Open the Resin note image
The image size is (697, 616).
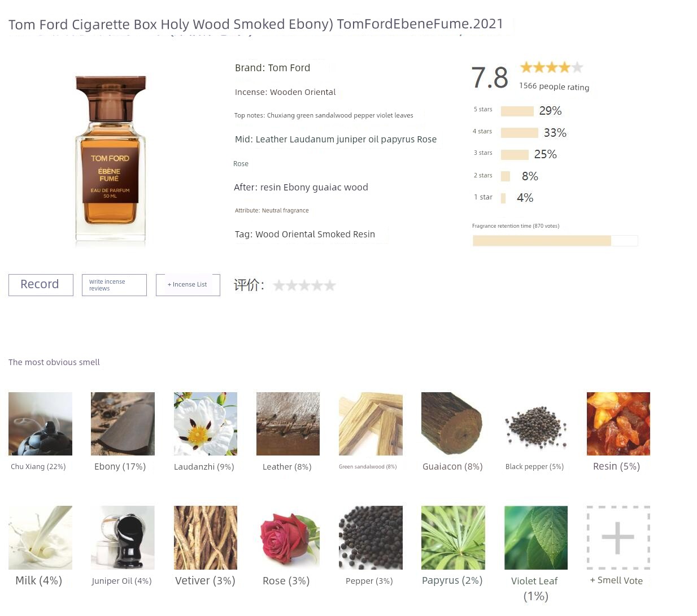coord(618,424)
